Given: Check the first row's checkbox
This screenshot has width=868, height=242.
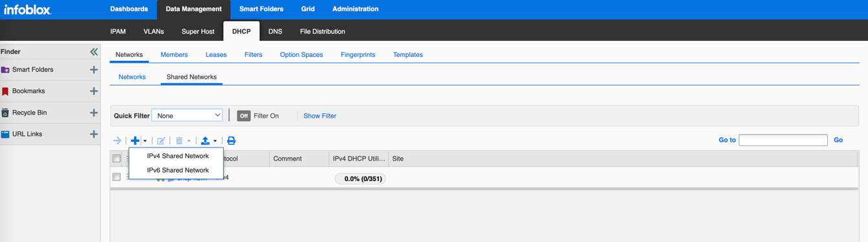Looking at the screenshot, I should [x=116, y=177].
